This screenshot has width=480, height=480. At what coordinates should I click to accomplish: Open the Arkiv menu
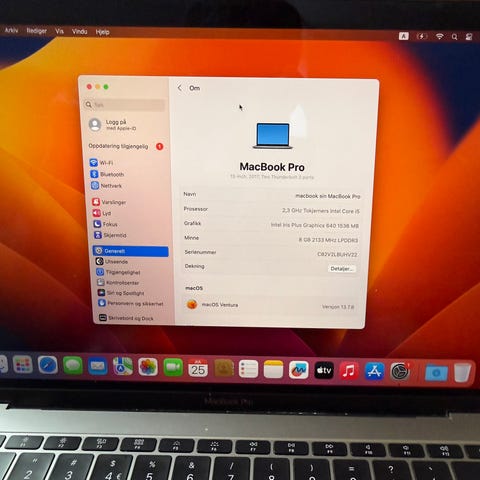pyautogui.click(x=11, y=30)
